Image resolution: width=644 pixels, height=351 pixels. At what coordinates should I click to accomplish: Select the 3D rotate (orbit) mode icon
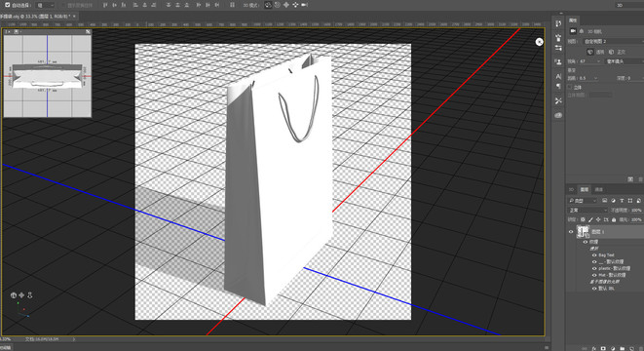[268, 5]
